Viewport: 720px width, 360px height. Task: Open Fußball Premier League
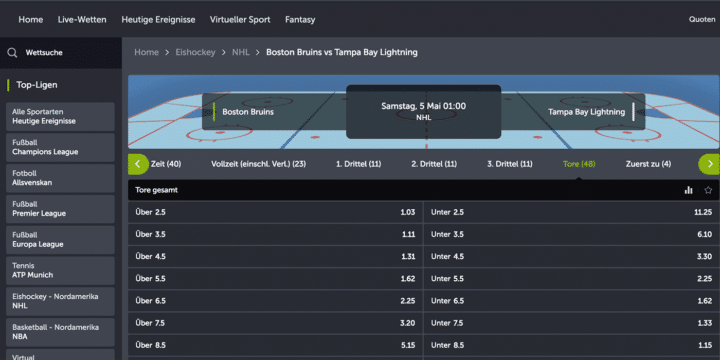pyautogui.click(x=60, y=209)
